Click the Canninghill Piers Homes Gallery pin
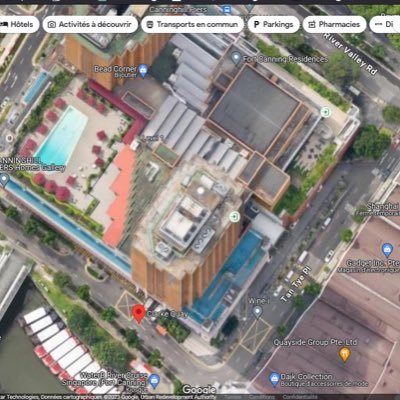 click(x=4, y=180)
